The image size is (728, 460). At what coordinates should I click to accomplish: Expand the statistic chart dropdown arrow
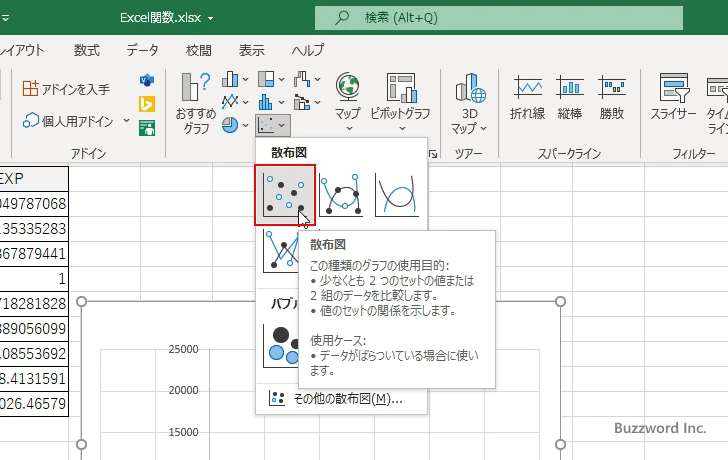click(x=281, y=102)
